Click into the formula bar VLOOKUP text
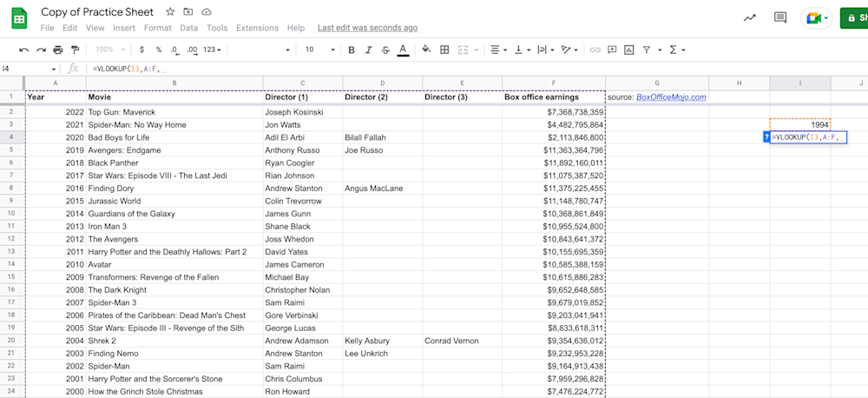Viewport: 868px width, 398px height. tap(129, 69)
